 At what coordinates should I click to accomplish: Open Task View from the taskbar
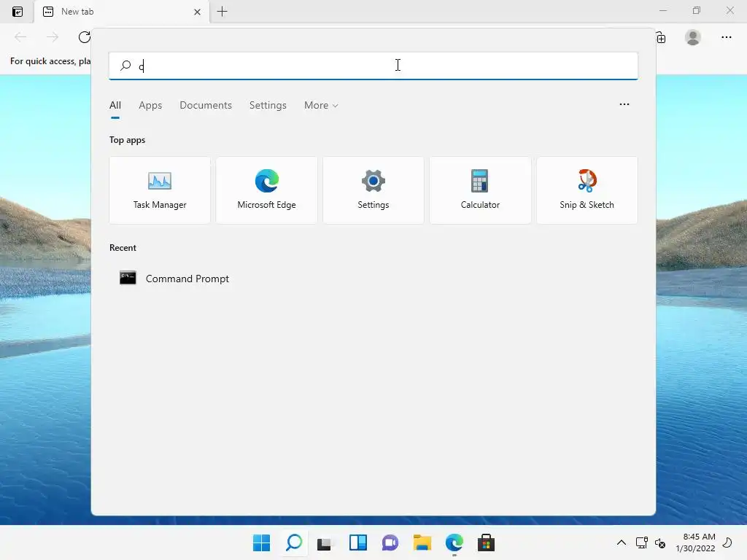pos(325,542)
